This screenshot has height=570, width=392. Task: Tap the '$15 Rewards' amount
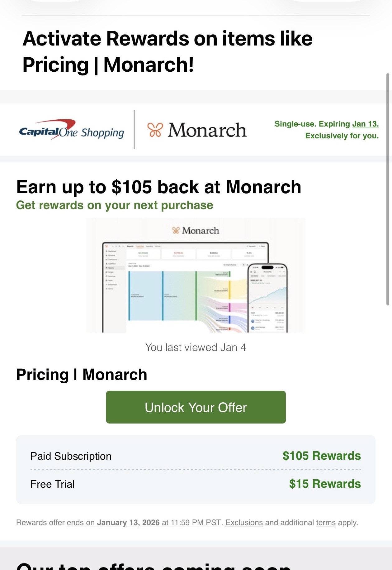pyautogui.click(x=325, y=484)
